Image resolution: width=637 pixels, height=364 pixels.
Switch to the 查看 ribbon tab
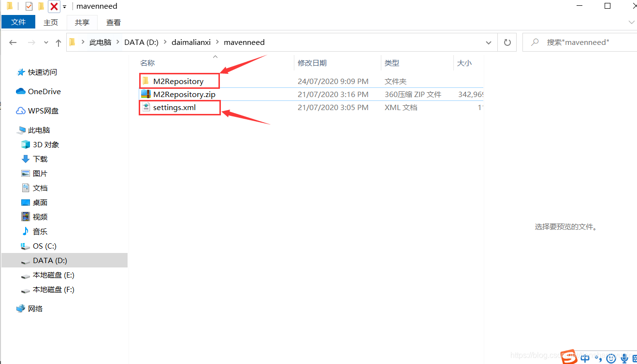pyautogui.click(x=114, y=22)
